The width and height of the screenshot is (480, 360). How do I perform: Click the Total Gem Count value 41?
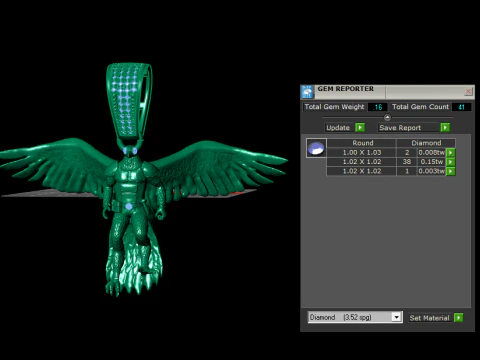pos(461,107)
